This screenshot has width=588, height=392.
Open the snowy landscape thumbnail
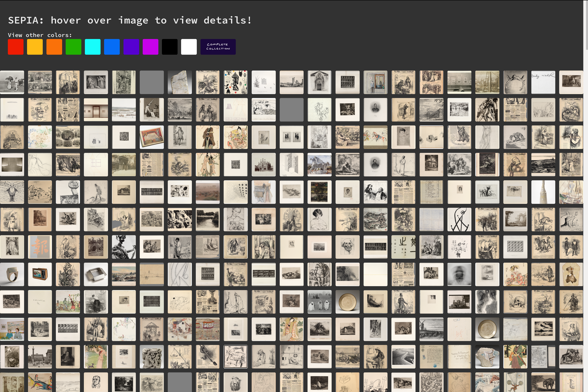pyautogui.click(x=124, y=110)
